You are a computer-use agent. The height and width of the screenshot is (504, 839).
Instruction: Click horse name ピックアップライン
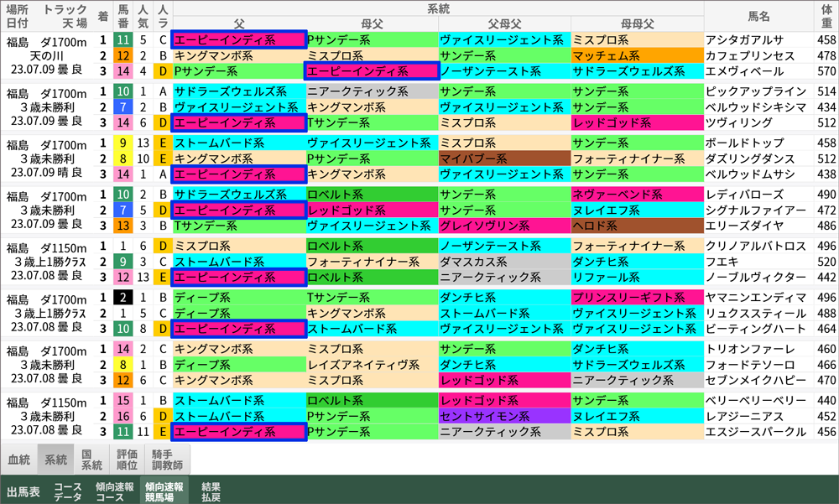pyautogui.click(x=756, y=91)
